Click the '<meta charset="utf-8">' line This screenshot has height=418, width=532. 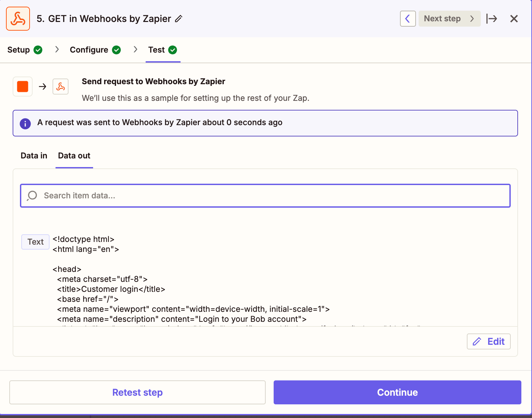102,279
